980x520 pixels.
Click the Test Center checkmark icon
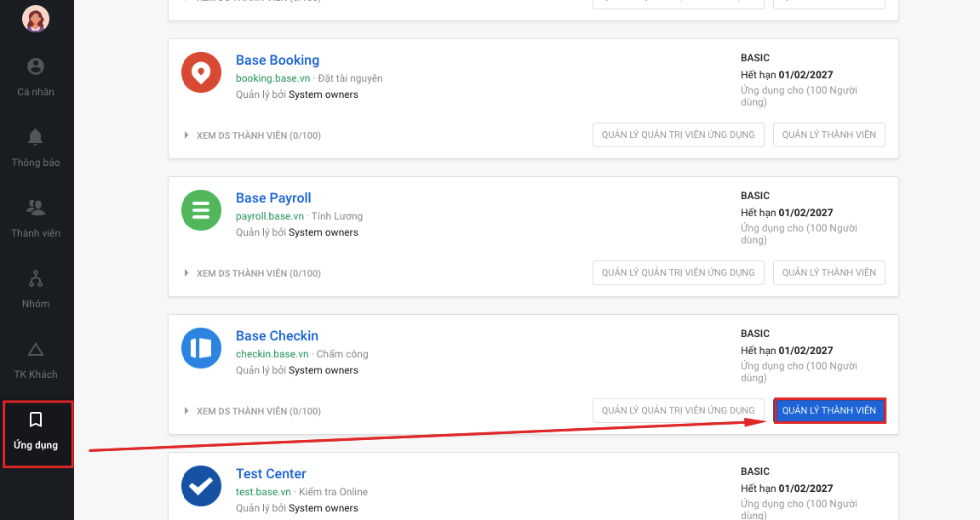(201, 486)
